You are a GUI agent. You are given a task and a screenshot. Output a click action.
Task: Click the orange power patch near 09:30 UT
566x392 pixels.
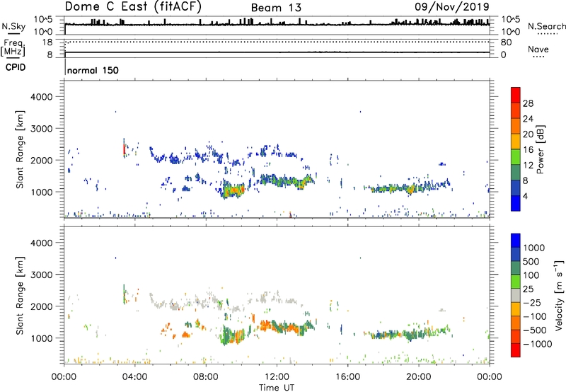pos(234,190)
